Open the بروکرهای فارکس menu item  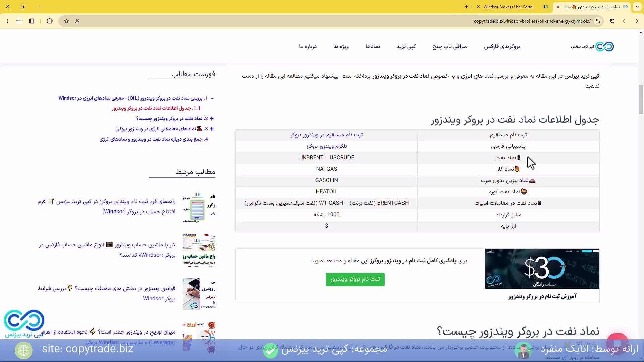tap(501, 46)
